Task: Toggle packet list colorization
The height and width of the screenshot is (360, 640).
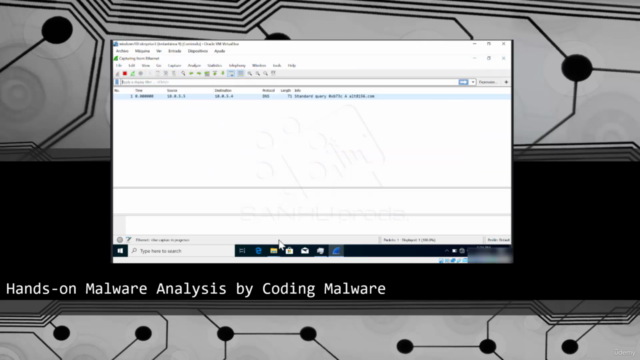Action: [241, 73]
